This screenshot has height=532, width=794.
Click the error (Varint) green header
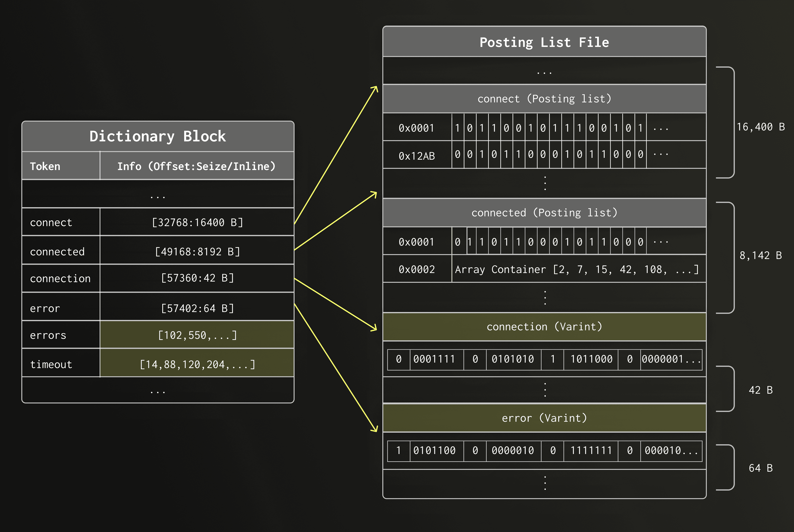click(544, 418)
